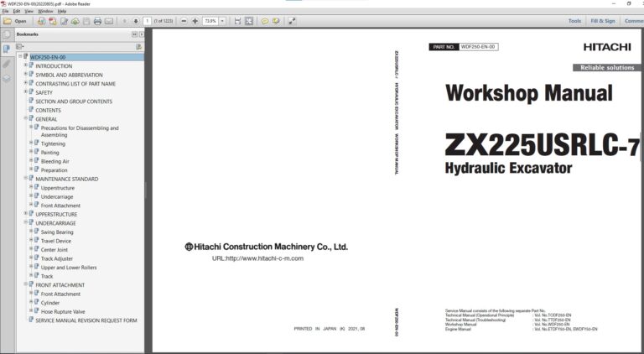Select the Bookmarks panel icon in sidebar
The height and width of the screenshot is (354, 644).
coord(7,49)
